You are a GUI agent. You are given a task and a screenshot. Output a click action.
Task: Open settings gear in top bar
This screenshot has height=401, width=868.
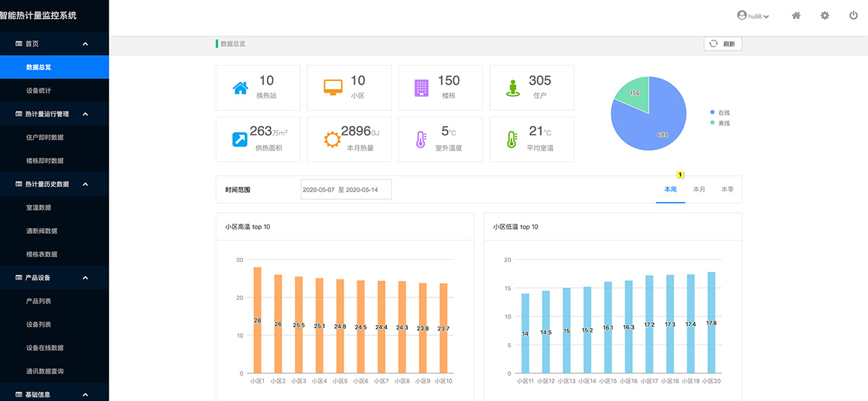tap(825, 15)
